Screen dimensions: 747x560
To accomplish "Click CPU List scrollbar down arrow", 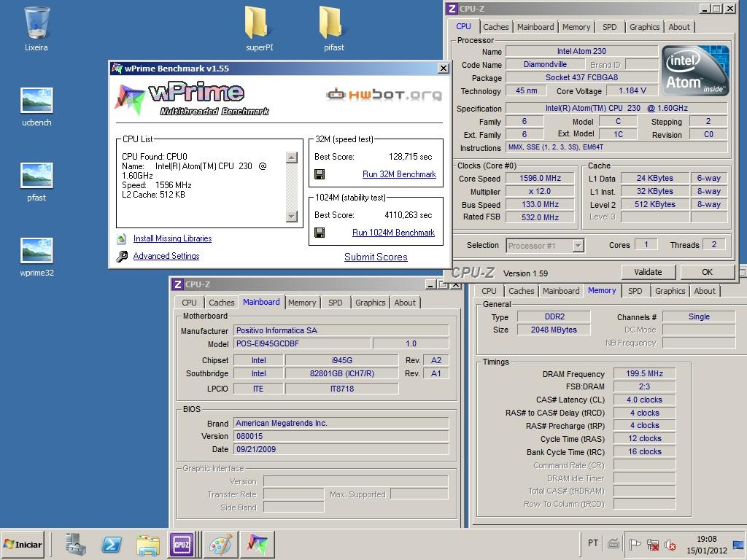I will click(x=292, y=216).
